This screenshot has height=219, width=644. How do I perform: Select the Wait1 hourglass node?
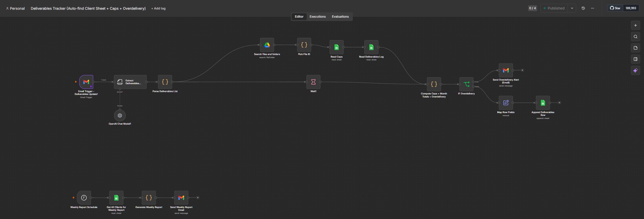pos(313,82)
